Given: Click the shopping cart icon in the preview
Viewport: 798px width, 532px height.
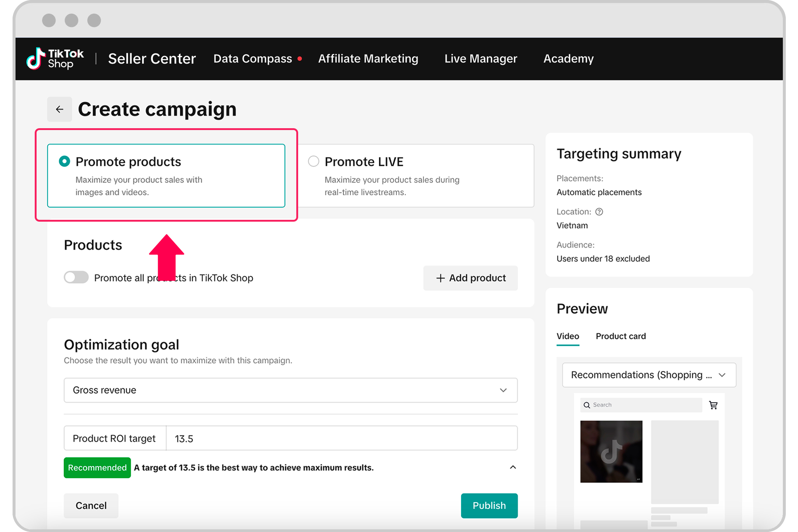Looking at the screenshot, I should (713, 405).
